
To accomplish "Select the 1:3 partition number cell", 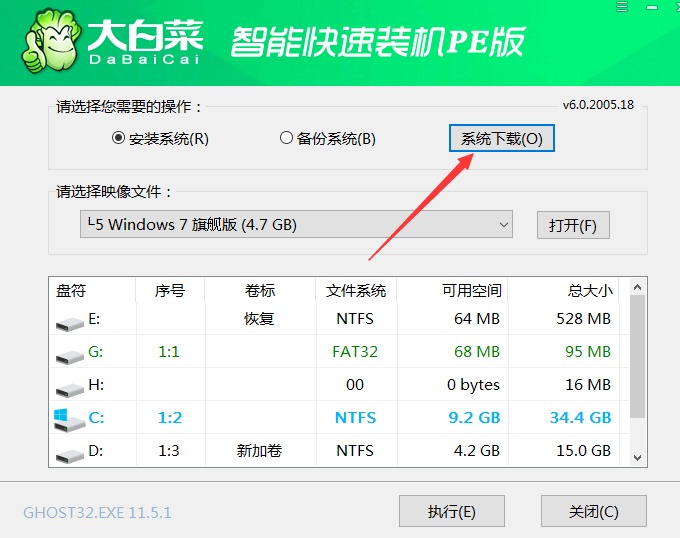I will tap(169, 451).
